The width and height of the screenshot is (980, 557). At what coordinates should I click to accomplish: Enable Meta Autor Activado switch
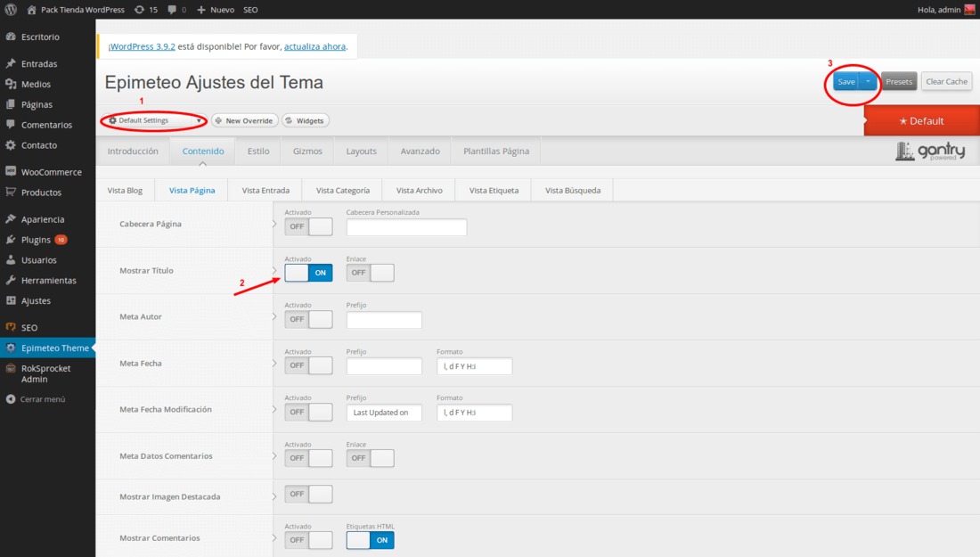click(308, 319)
